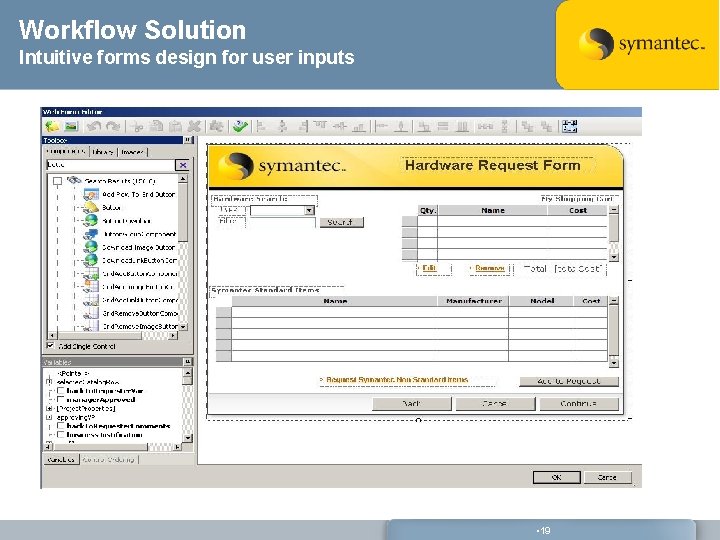
Task: Check the backToRequesterComments variable checkbox
Action: (x=60, y=426)
